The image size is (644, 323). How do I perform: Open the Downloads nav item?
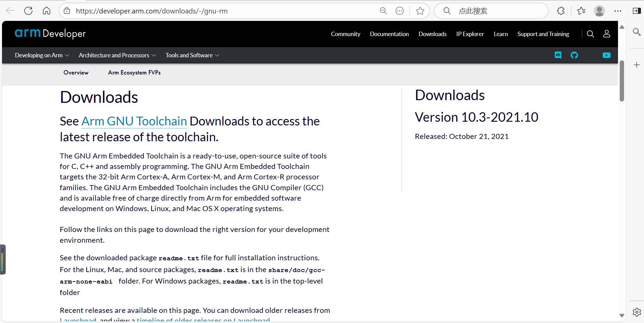tap(432, 34)
